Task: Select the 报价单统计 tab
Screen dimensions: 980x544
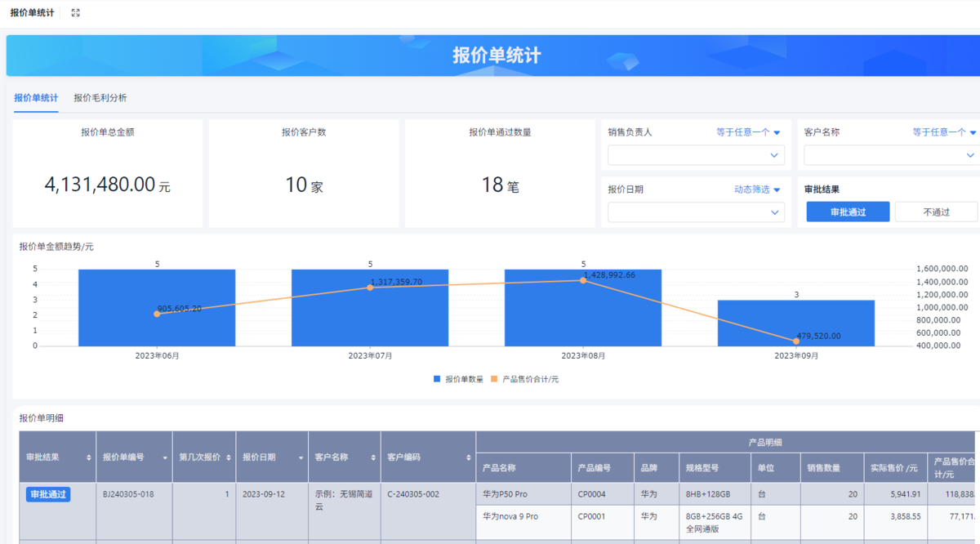Action: [x=36, y=98]
